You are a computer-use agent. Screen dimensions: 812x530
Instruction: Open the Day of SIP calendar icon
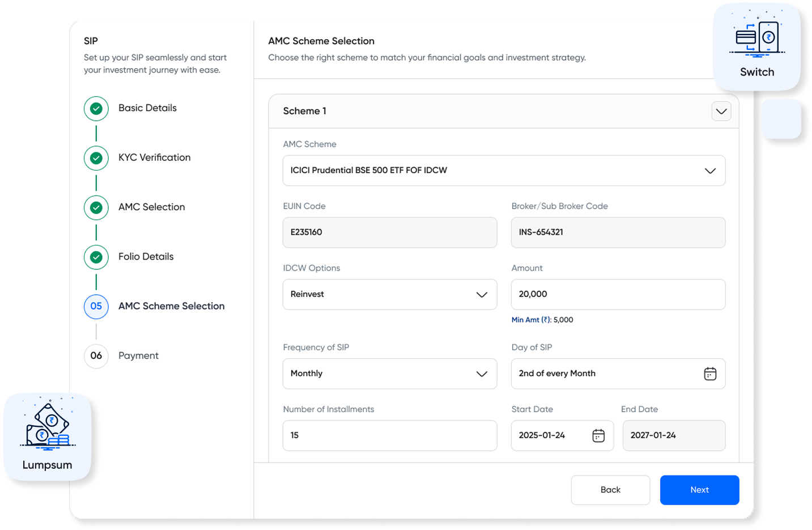710,374
